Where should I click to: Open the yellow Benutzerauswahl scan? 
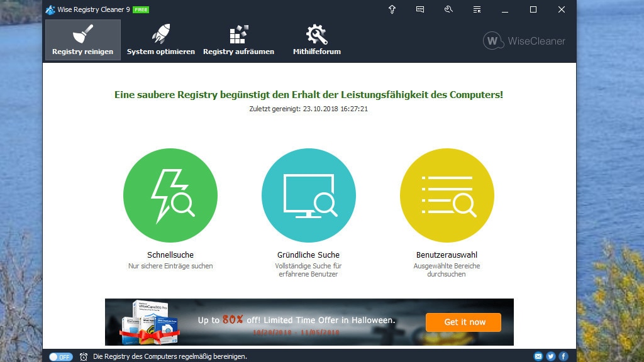(x=447, y=195)
